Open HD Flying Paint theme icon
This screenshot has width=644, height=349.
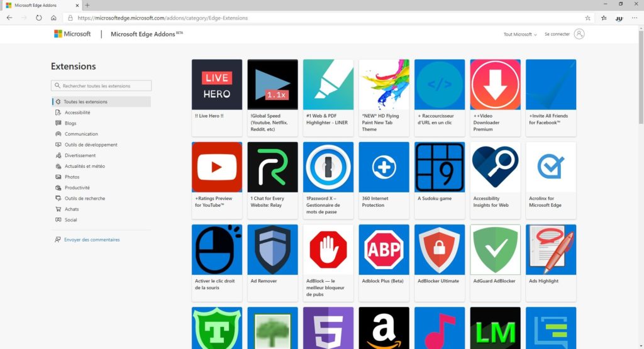[384, 85]
